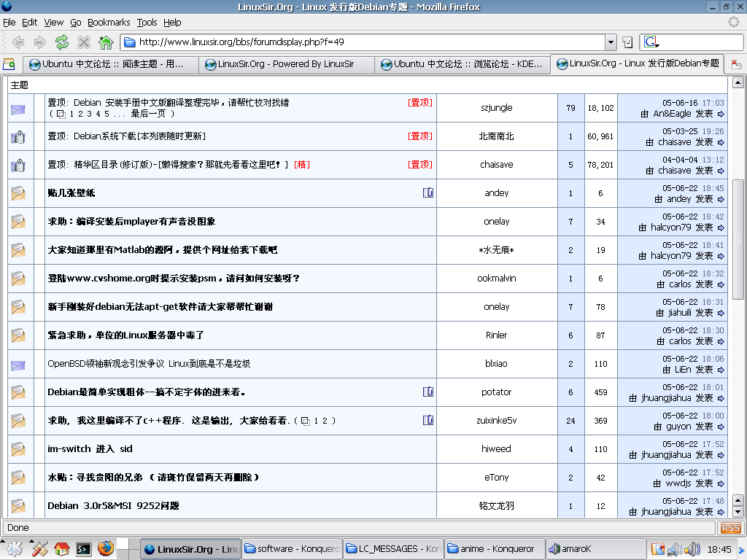Switch to Ubuntu 中文论坛 浏览论坛 KDE tab
The image size is (747, 560).
[462, 64]
